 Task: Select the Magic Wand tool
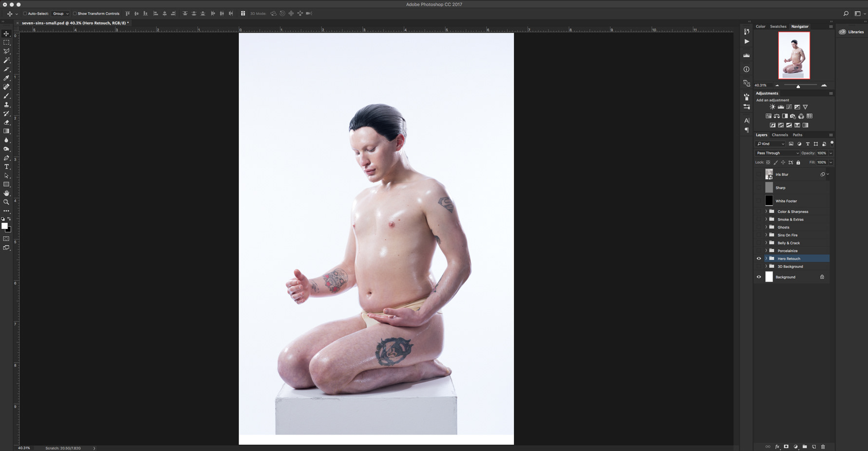[x=6, y=60]
